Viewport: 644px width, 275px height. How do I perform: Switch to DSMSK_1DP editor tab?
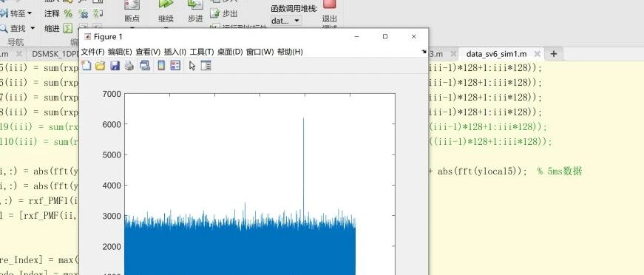coord(55,54)
